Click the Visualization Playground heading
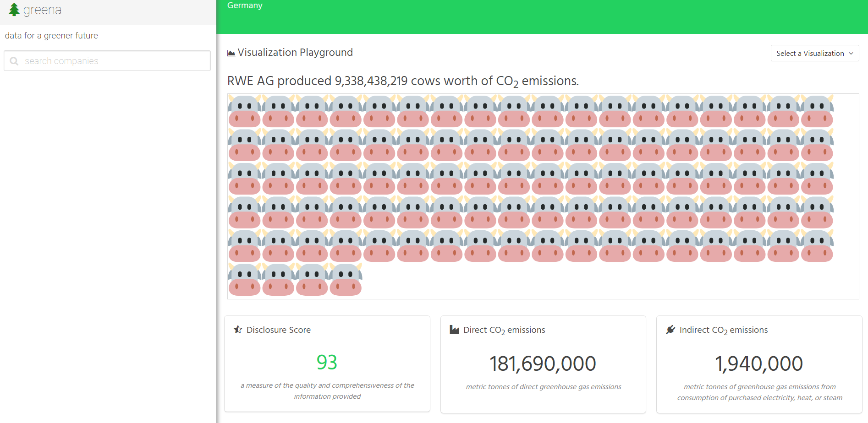 (x=295, y=53)
